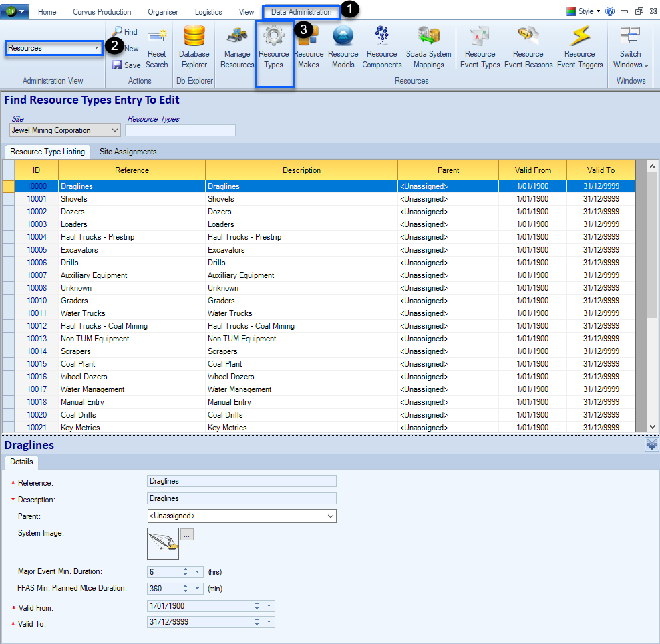Open Resource Models
This screenshot has width=660, height=644.
[343, 46]
